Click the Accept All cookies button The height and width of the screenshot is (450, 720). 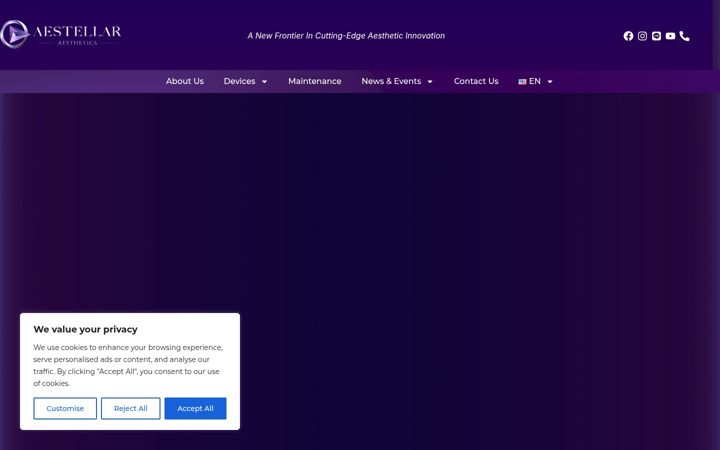(195, 408)
